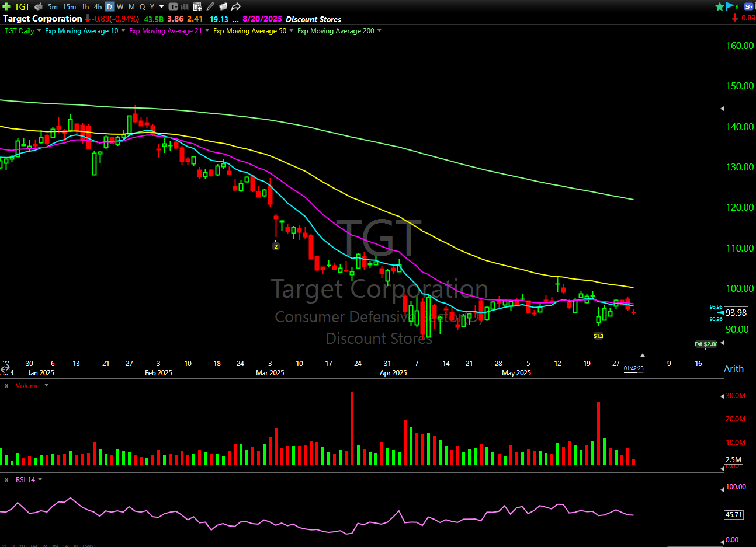Expand the timeframe dropdown arrow

[x=161, y=7]
